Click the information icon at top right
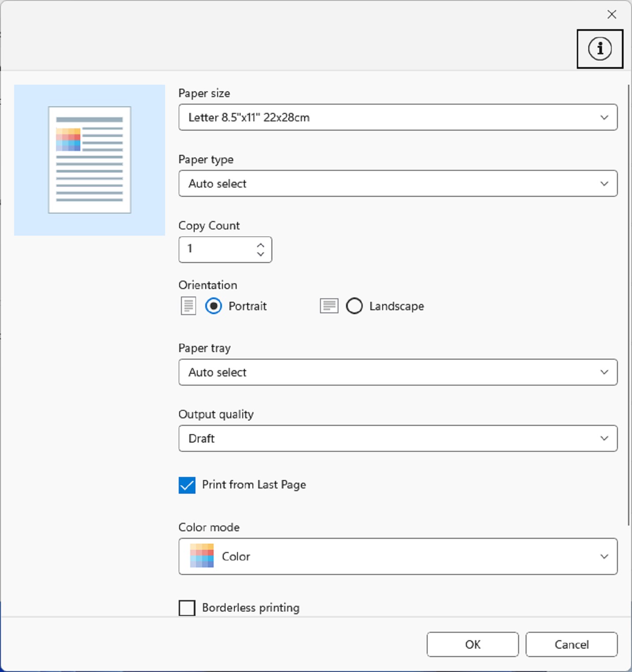 click(x=600, y=49)
